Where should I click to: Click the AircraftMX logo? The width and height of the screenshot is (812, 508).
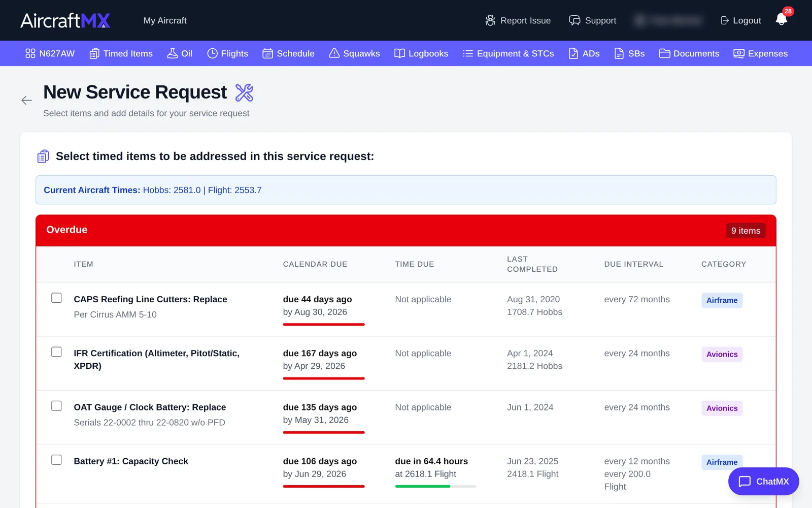tap(65, 20)
